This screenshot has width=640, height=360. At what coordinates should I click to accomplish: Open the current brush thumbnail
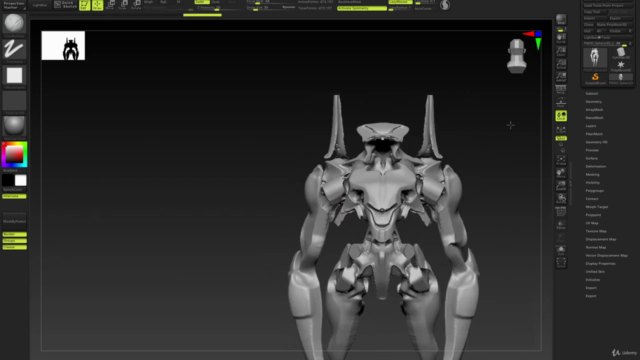14,24
